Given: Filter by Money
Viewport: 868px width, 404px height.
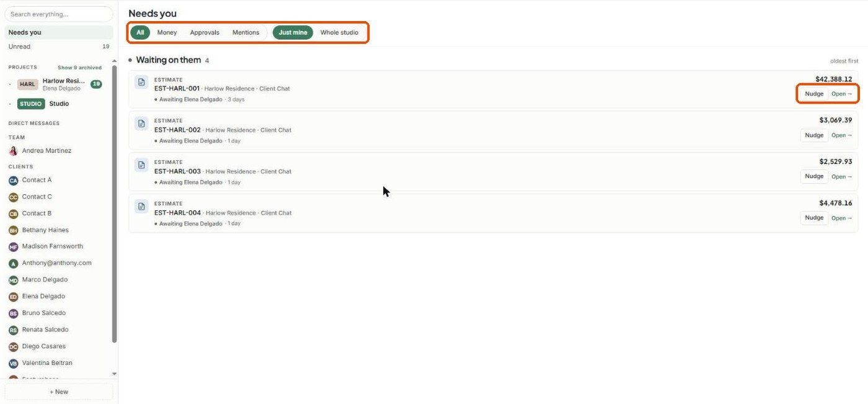Looking at the screenshot, I should (167, 32).
